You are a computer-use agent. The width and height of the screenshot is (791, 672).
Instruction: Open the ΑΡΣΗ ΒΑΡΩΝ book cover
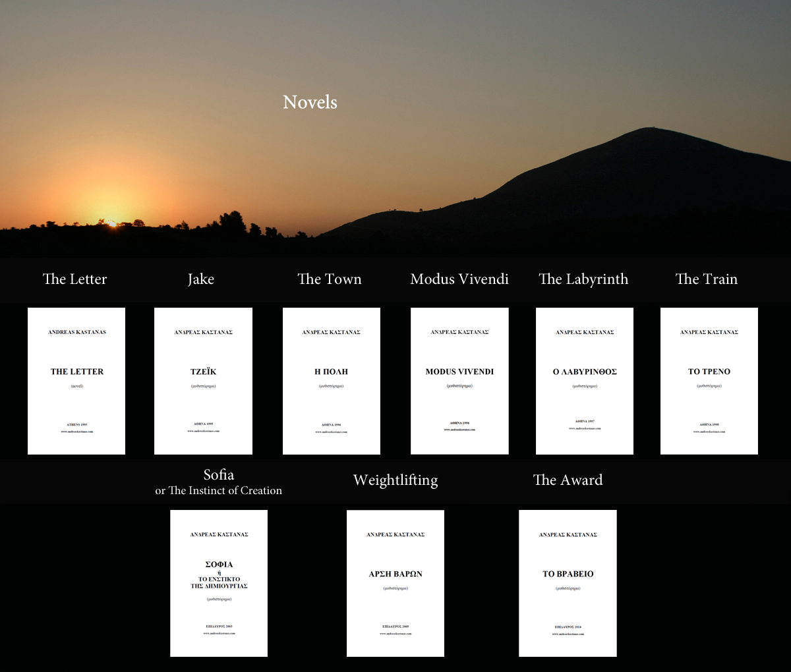[395, 583]
